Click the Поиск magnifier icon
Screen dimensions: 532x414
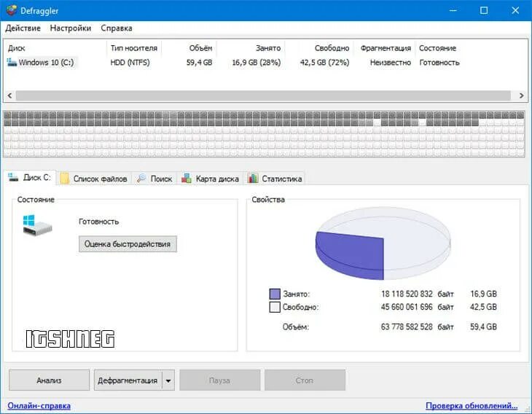(141, 178)
